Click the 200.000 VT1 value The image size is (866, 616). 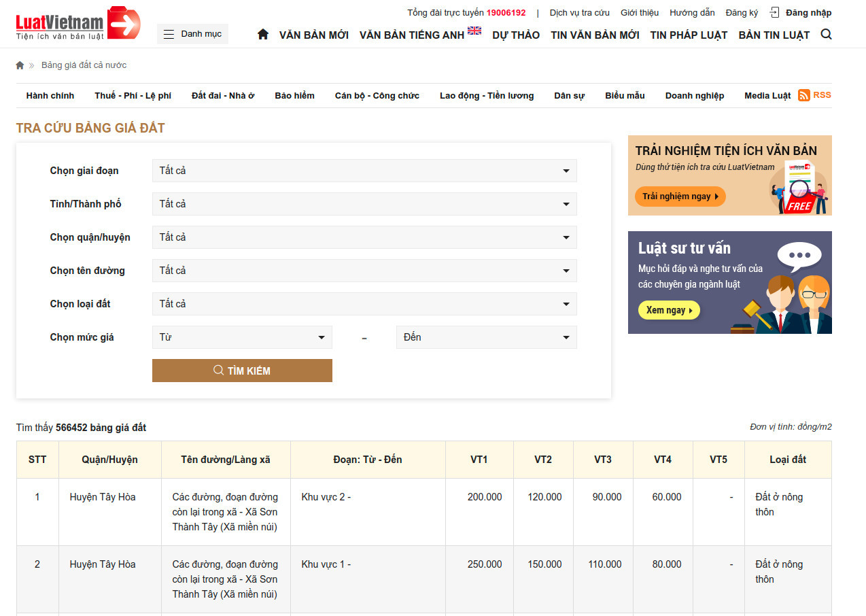(485, 497)
